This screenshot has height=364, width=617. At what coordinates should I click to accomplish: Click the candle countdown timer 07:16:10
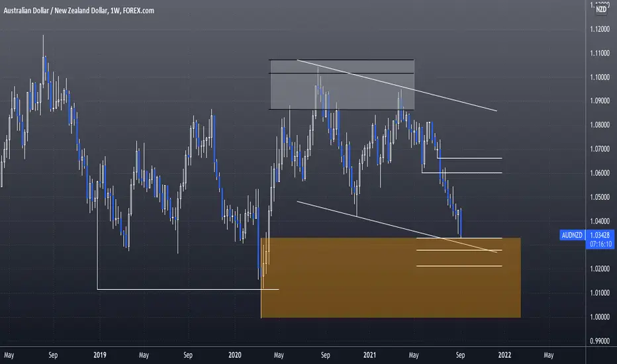(600, 244)
